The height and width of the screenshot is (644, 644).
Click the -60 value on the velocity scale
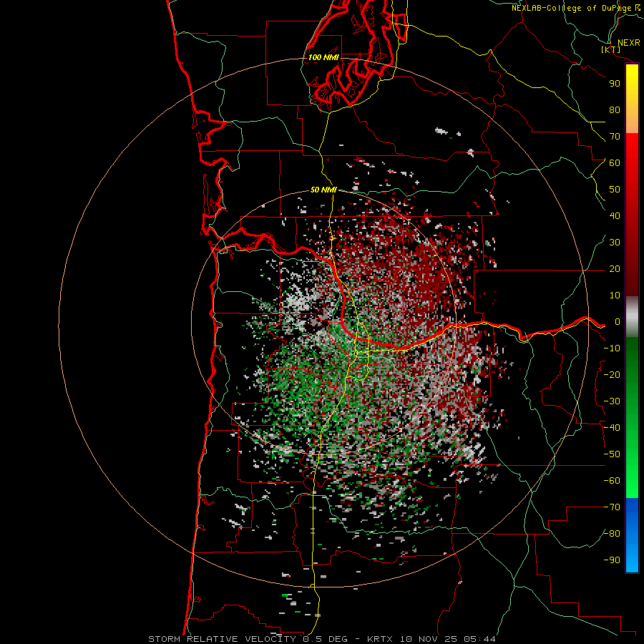tap(612, 481)
